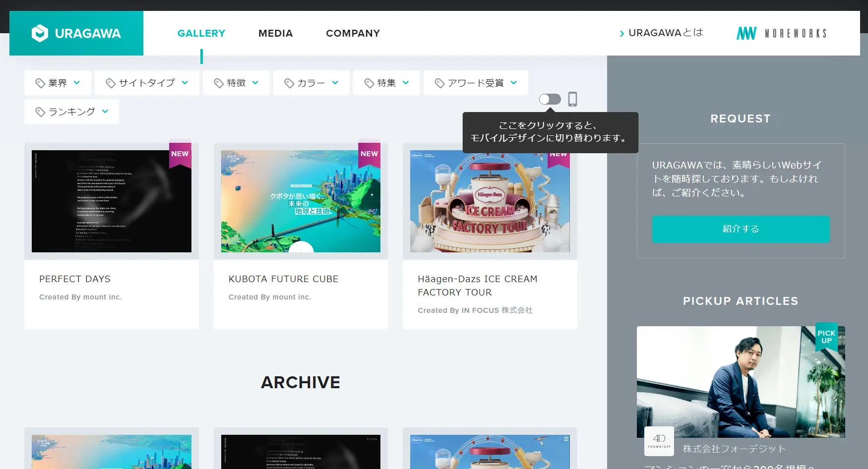Click Created By mount inc. under KUBOTA FUTURE CUBE
Image resolution: width=868 pixels, height=469 pixels.
[270, 297]
